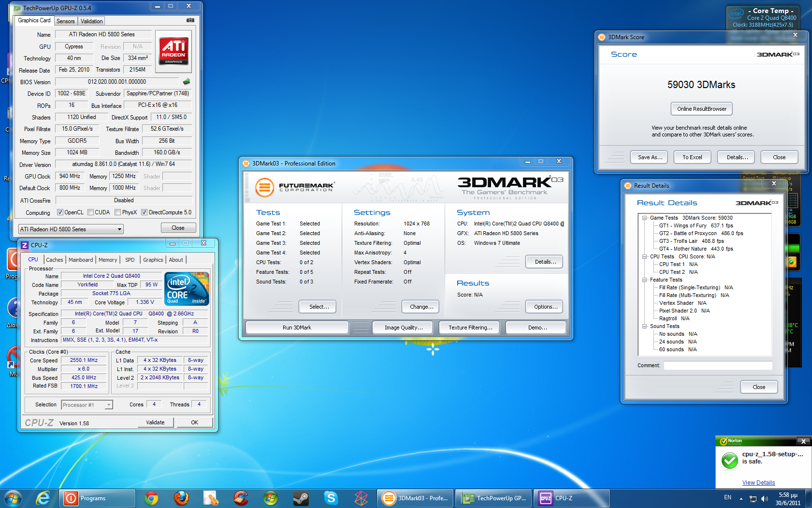
Task: Switch to Validation tab in GPU-Z
Action: point(91,21)
